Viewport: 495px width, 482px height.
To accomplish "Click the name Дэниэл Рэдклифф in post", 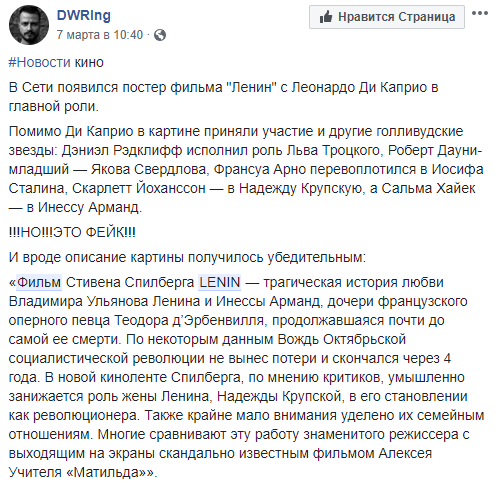I will pyautogui.click(x=122, y=150).
